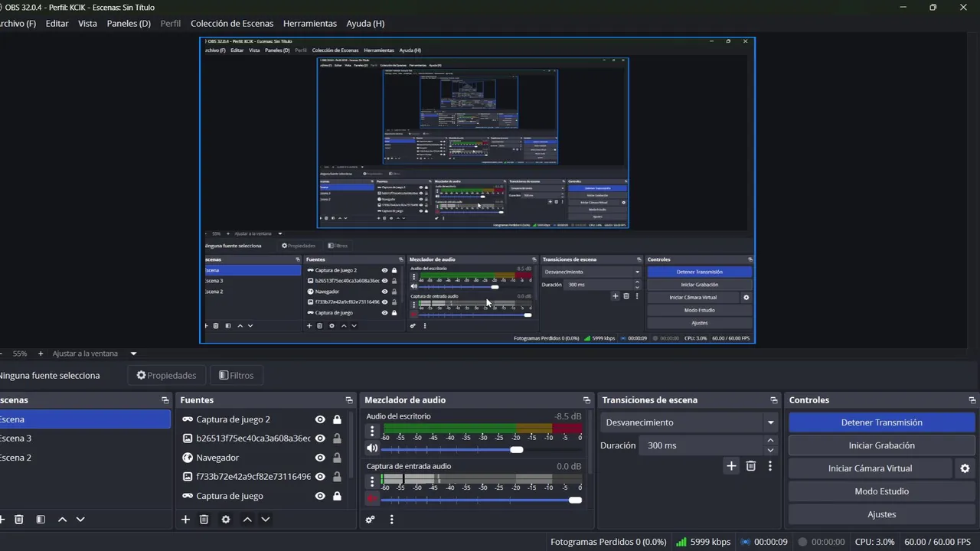Open options dots for Audio del escritorio
Screen dimensions: 980x551
(x=372, y=432)
